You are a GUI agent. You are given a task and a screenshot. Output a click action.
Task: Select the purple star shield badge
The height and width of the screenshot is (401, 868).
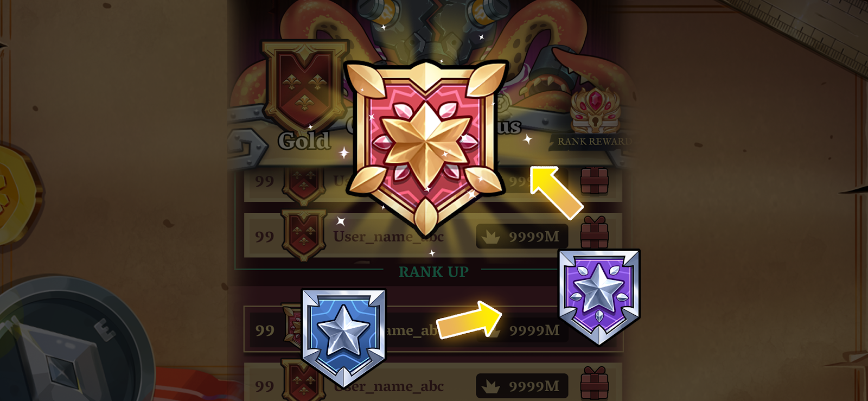(x=599, y=296)
